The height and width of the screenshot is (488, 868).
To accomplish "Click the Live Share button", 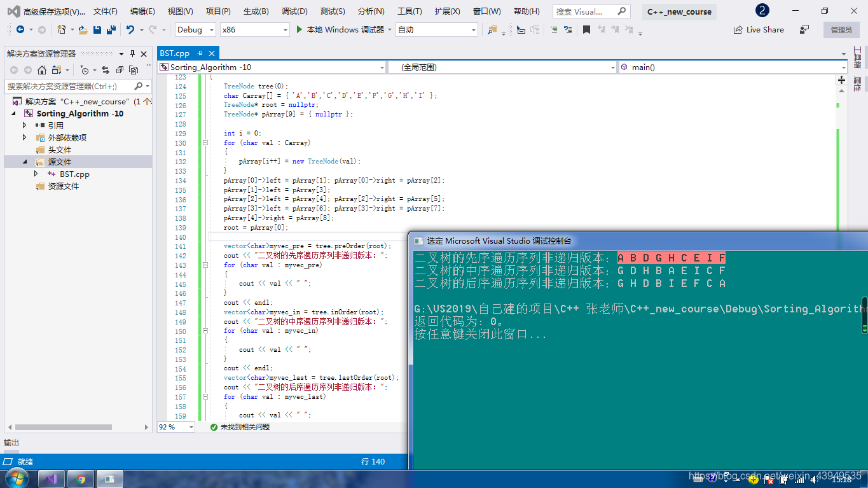I will tap(759, 29).
